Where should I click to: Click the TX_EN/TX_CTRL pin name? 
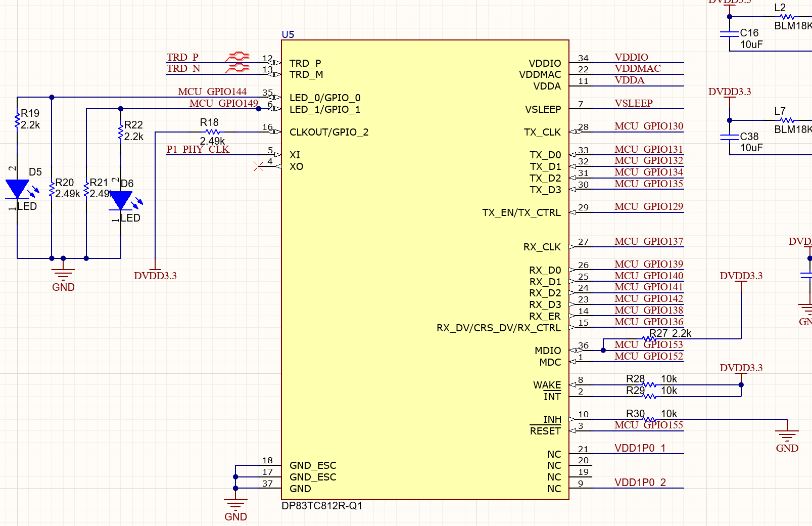click(521, 212)
